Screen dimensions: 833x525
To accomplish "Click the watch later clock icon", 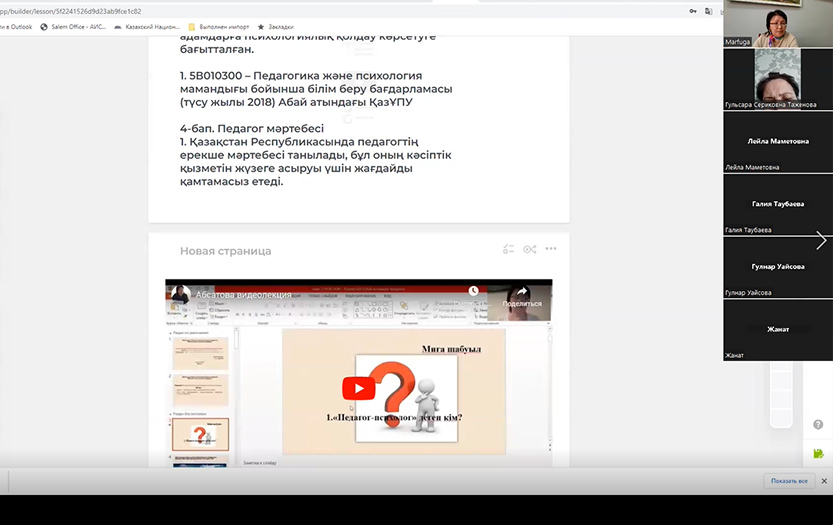I will (x=474, y=292).
